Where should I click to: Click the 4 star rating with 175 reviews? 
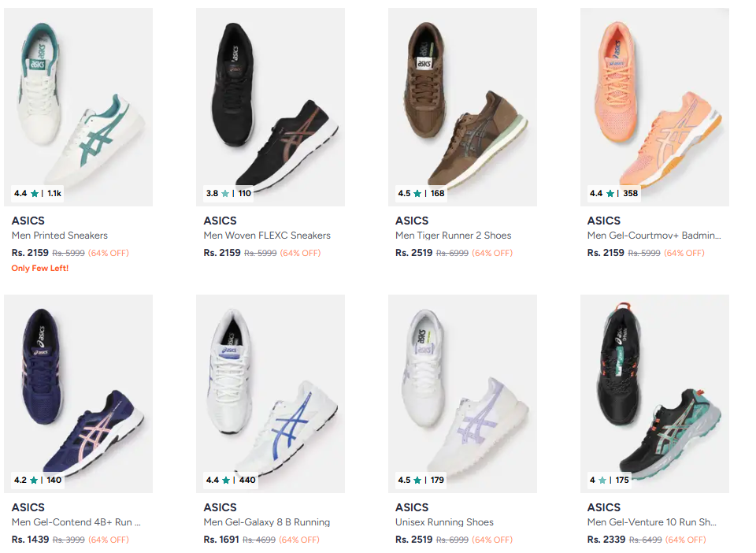tap(610, 480)
